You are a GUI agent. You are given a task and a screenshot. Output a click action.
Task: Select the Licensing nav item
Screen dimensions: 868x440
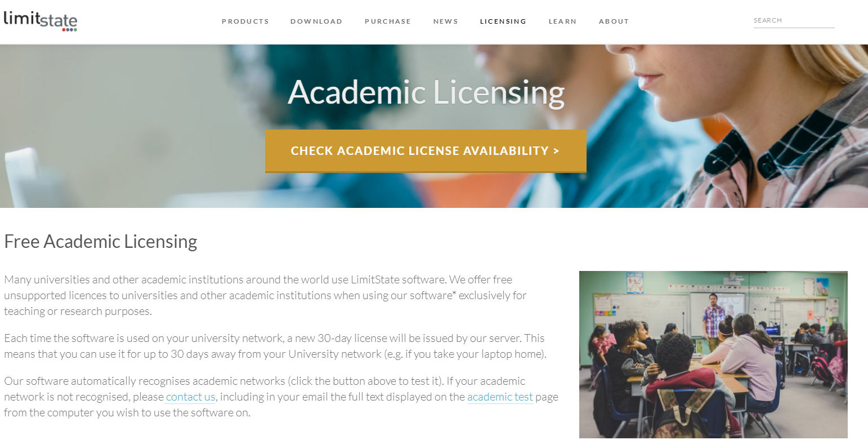point(503,21)
